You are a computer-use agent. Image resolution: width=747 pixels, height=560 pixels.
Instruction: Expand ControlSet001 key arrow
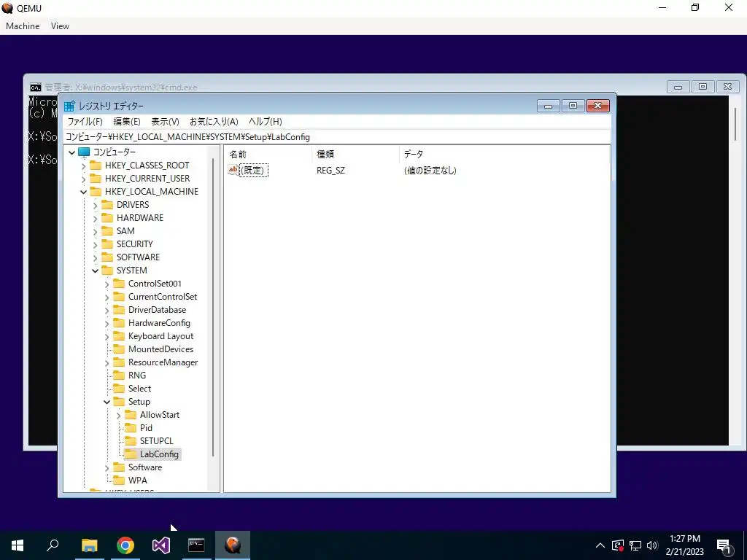pyautogui.click(x=107, y=284)
